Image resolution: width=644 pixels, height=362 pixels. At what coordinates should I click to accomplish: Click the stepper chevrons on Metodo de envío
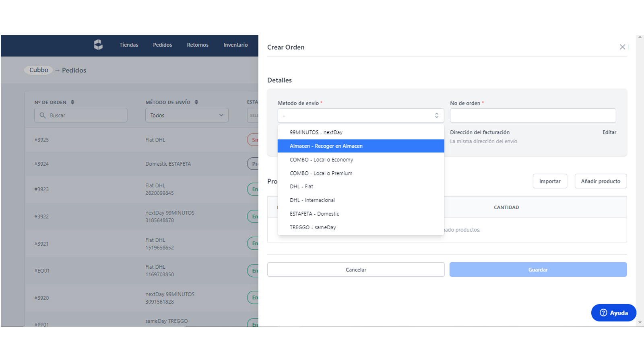coord(436,115)
